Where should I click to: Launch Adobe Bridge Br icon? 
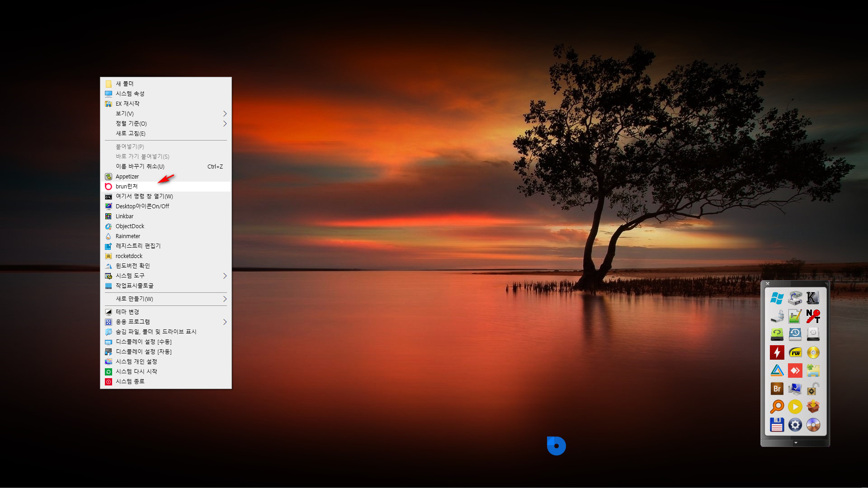[777, 389]
